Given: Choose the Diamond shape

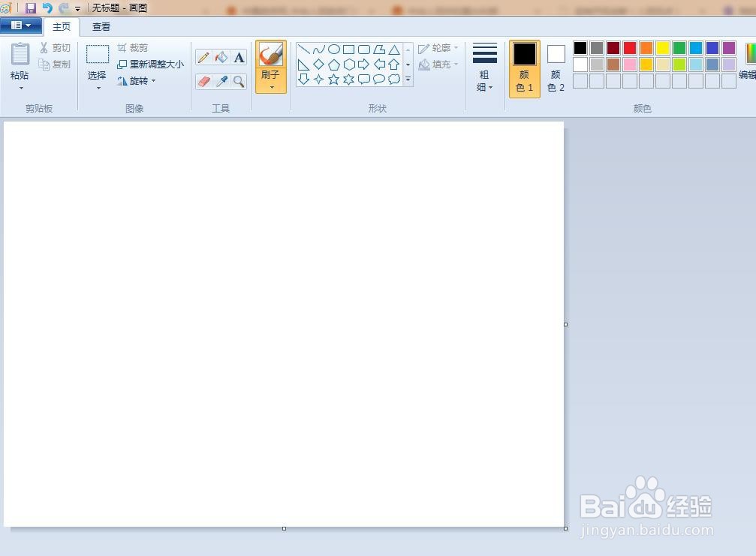Looking at the screenshot, I should pyautogui.click(x=319, y=64).
